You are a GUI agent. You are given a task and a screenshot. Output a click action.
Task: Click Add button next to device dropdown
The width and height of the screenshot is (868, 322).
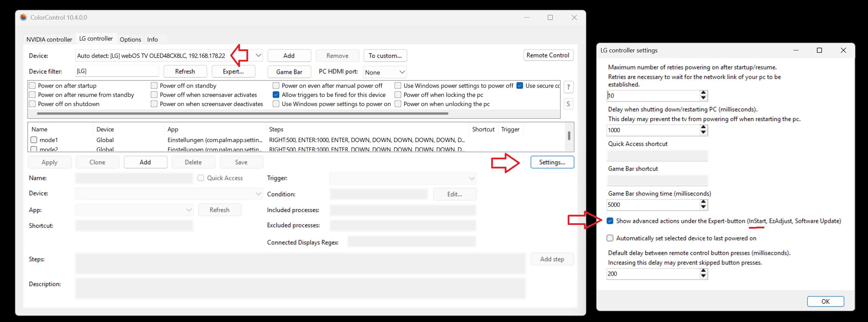(289, 55)
